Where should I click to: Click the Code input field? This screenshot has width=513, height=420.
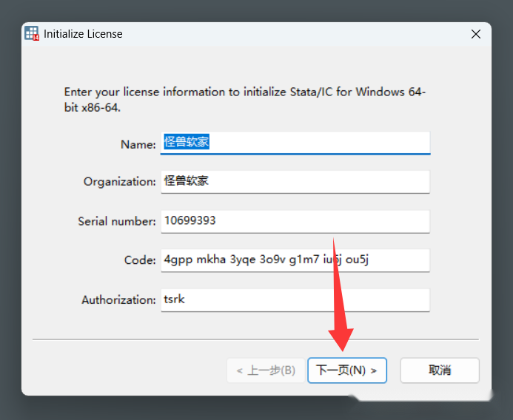point(295,260)
